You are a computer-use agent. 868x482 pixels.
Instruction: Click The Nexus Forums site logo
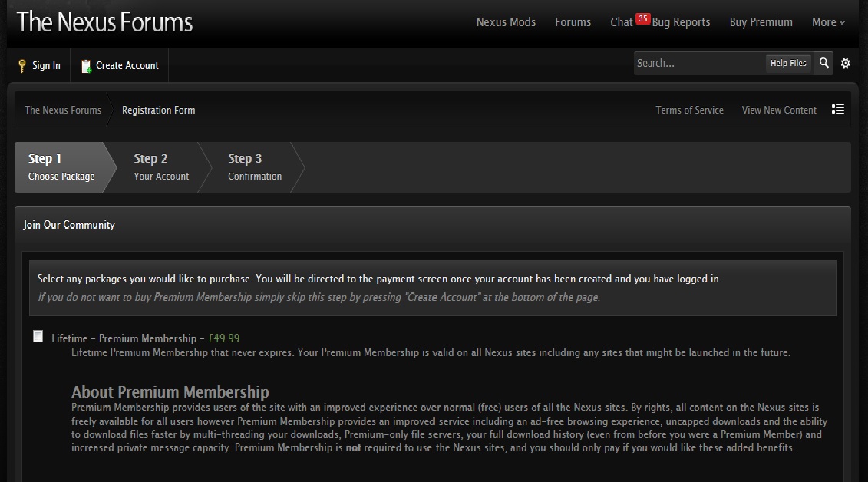[104, 22]
